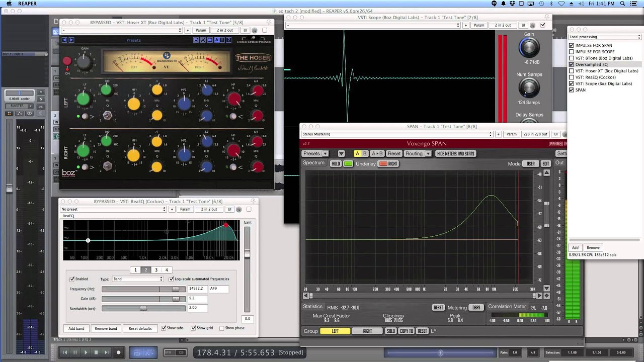Open the SPAN Stereo Mastering preset dropdown

397,134
